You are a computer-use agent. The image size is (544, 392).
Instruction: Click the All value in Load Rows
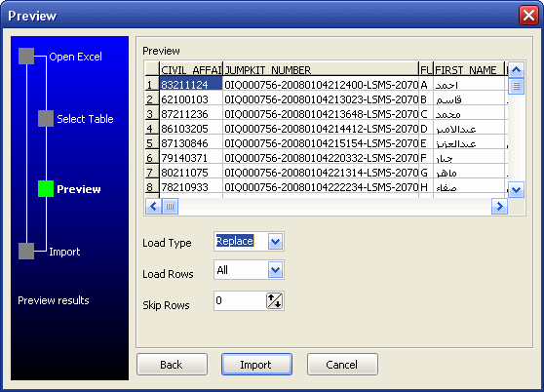(x=222, y=270)
